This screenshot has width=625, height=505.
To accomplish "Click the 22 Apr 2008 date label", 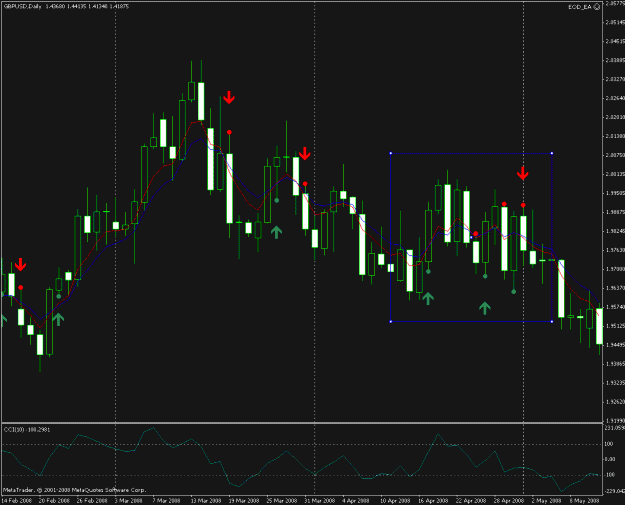I will pos(471,500).
